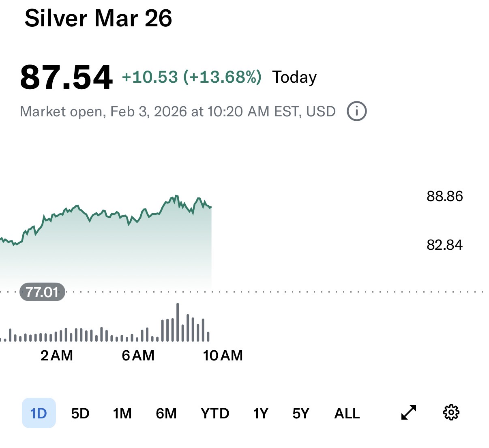The height and width of the screenshot is (448, 489).
Task: Show ALL time price history
Action: click(x=347, y=413)
